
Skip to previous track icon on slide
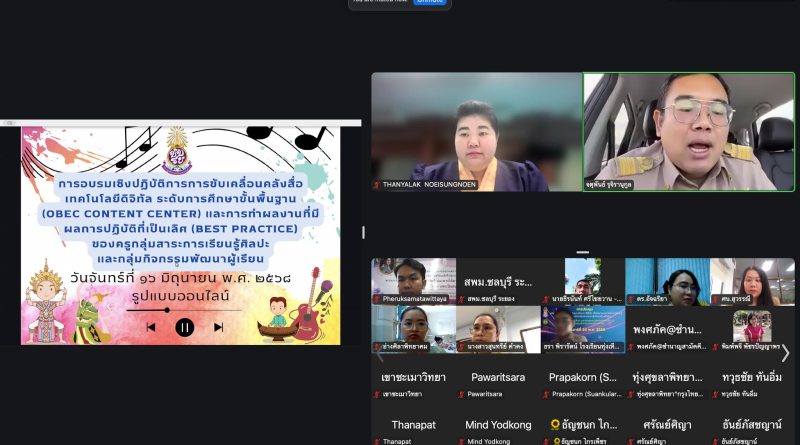[151, 327]
